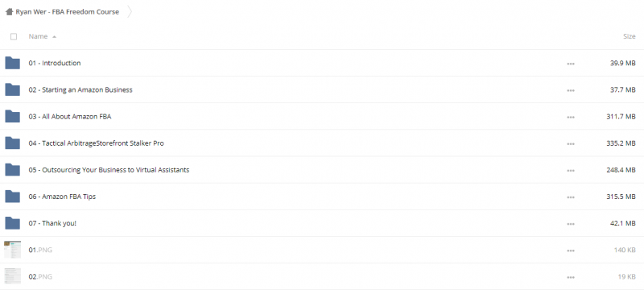The image size is (644, 290).
Task: Open three-dot menu for 02.PNG
Action: [571, 277]
